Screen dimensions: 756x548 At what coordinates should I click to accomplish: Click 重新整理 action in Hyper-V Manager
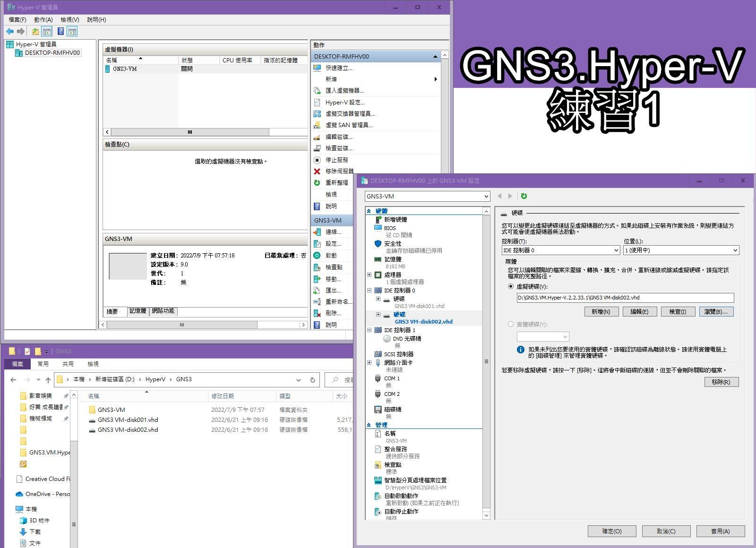(x=336, y=183)
